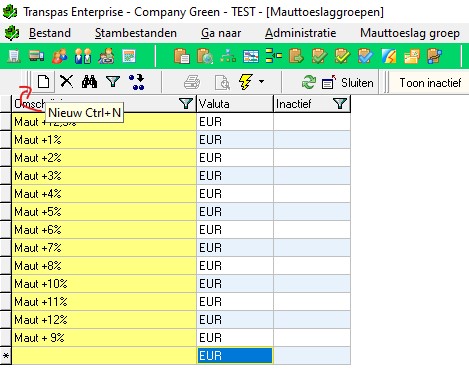Open the Mauttoeslag groep menu
The image size is (469, 377).
click(x=410, y=33)
